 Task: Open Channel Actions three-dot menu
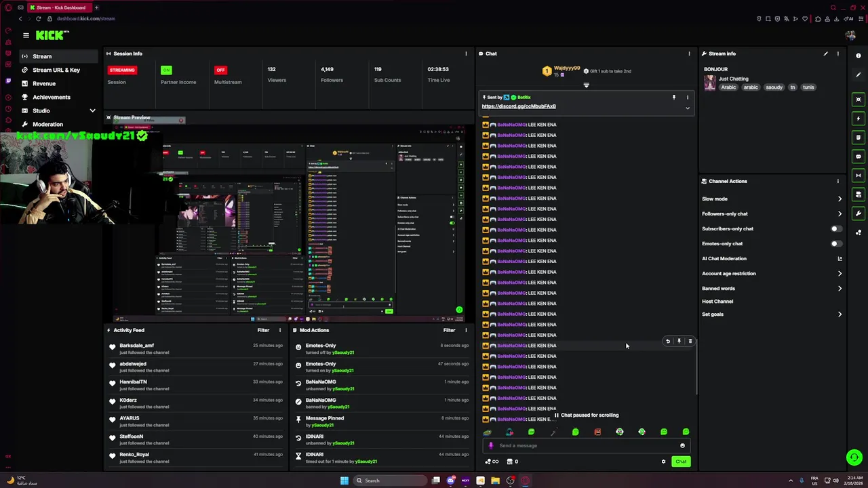pyautogui.click(x=837, y=181)
